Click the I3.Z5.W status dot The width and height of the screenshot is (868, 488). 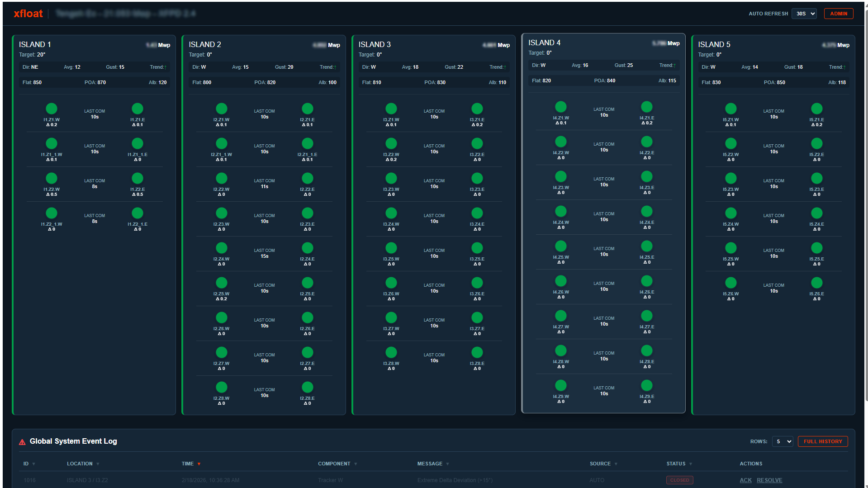click(x=391, y=247)
